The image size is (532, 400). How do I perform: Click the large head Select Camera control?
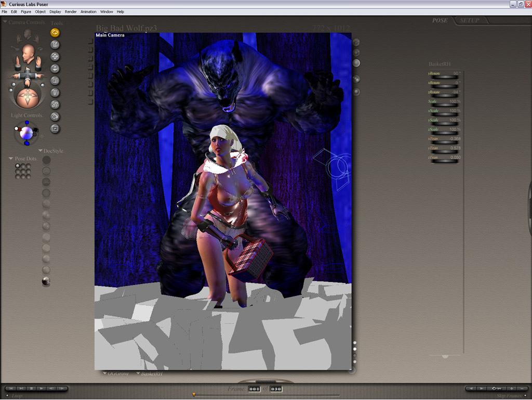[x=28, y=53]
